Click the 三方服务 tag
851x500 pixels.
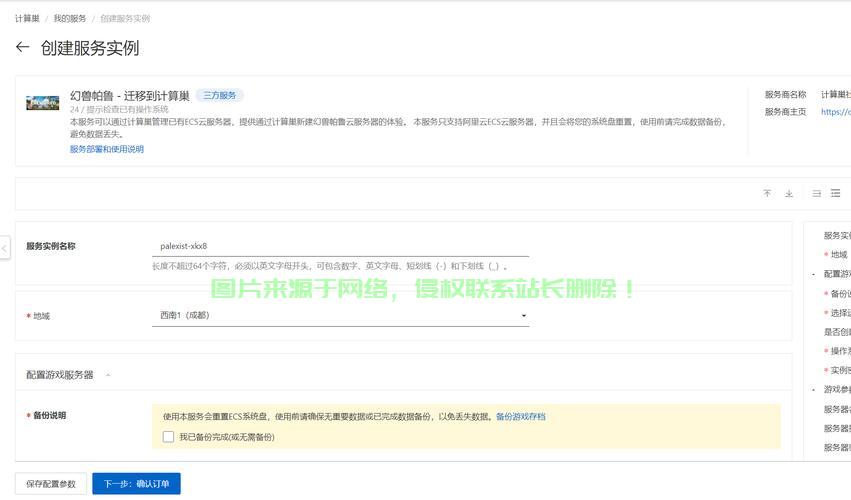[219, 96]
